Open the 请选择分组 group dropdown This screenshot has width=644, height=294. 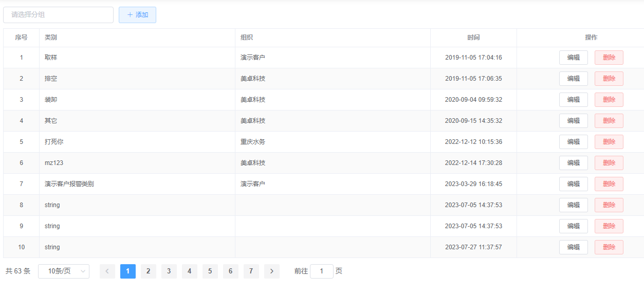pyautogui.click(x=58, y=15)
